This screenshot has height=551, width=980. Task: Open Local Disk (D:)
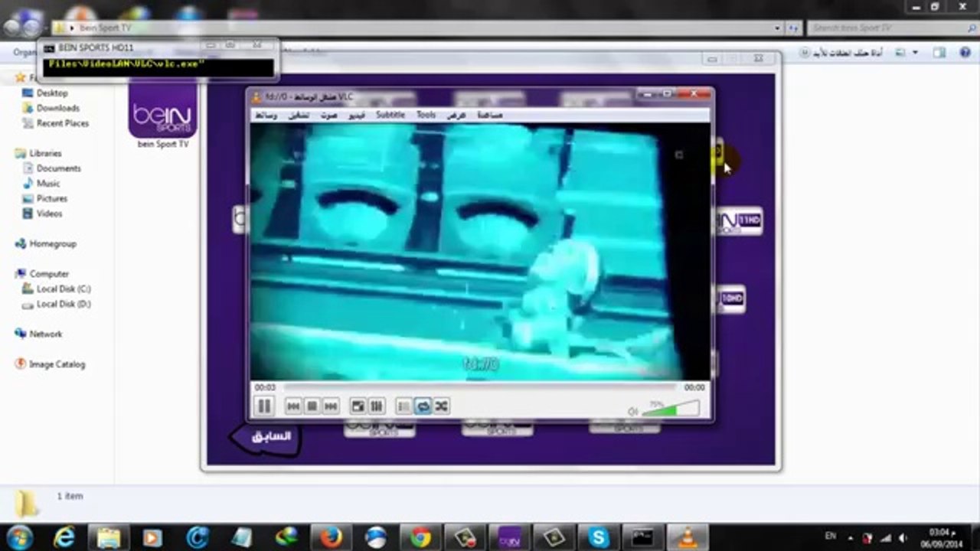point(63,304)
